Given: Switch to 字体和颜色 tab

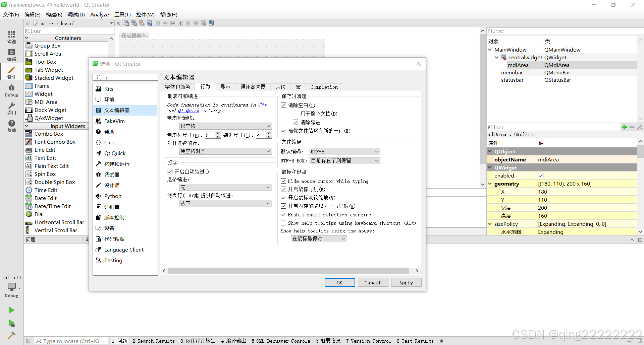Looking at the screenshot, I should (177, 87).
